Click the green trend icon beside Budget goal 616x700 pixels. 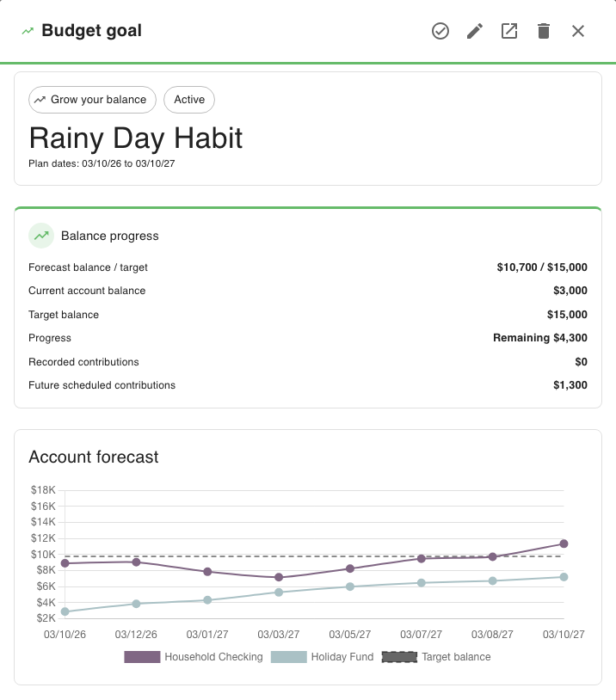(x=28, y=31)
